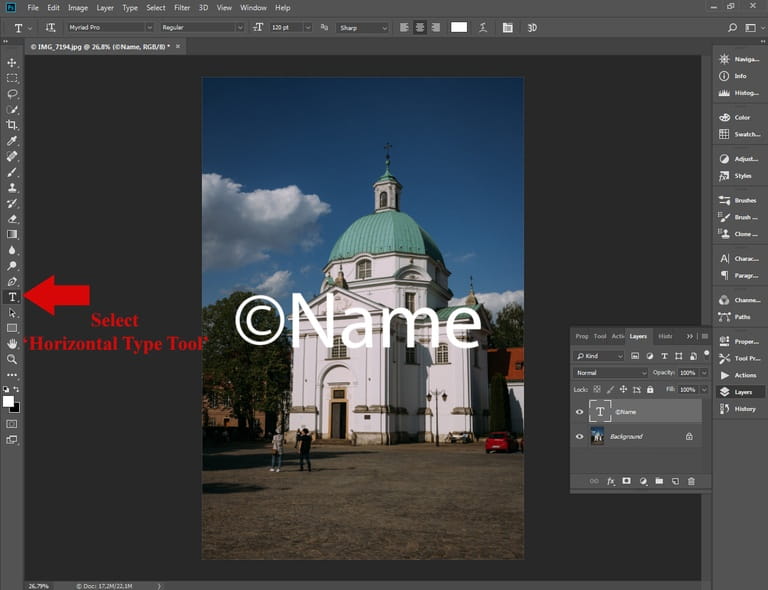Select the Pen tool
768x590 pixels.
[x=12, y=282]
